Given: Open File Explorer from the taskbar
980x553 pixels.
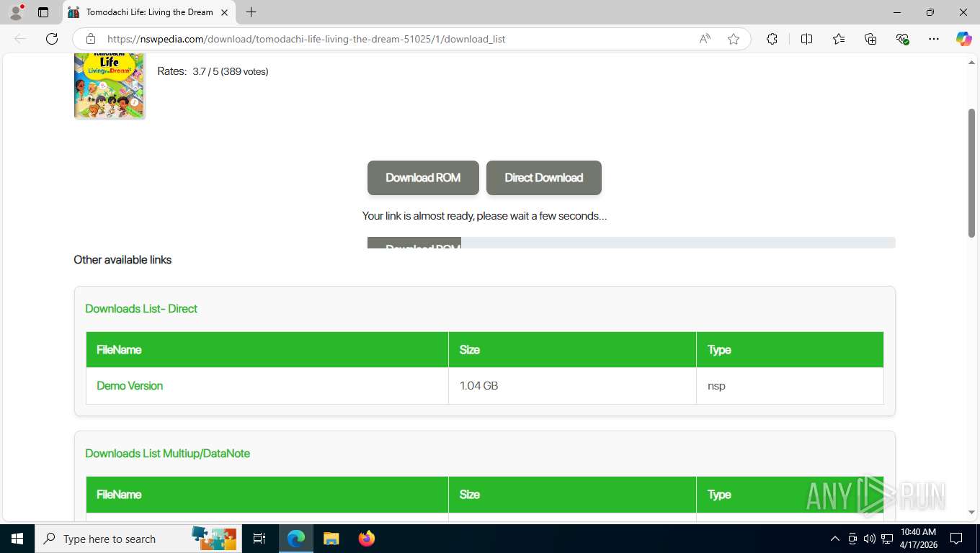Looking at the screenshot, I should tap(331, 539).
